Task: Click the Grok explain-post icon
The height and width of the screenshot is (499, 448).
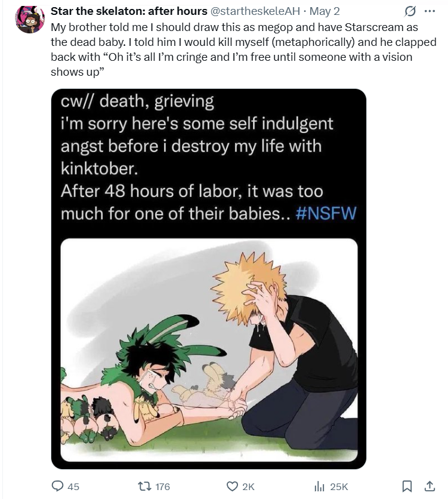Action: coord(410,12)
